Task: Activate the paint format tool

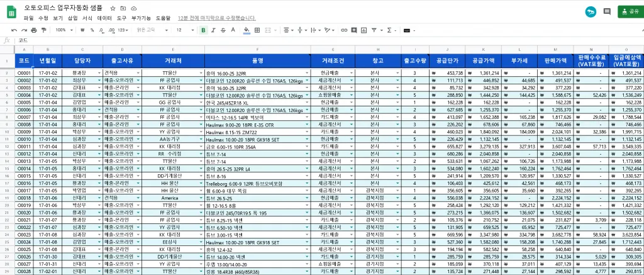Action: tap(43, 30)
